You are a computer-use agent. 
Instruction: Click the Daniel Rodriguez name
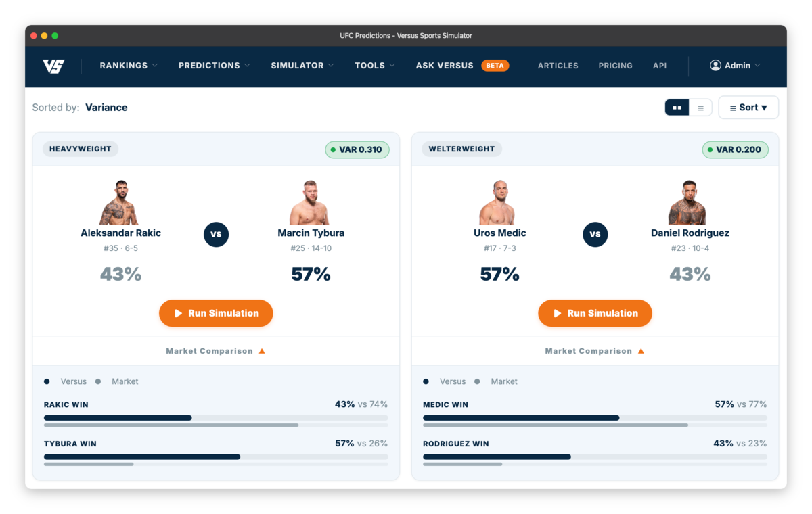[x=690, y=233]
